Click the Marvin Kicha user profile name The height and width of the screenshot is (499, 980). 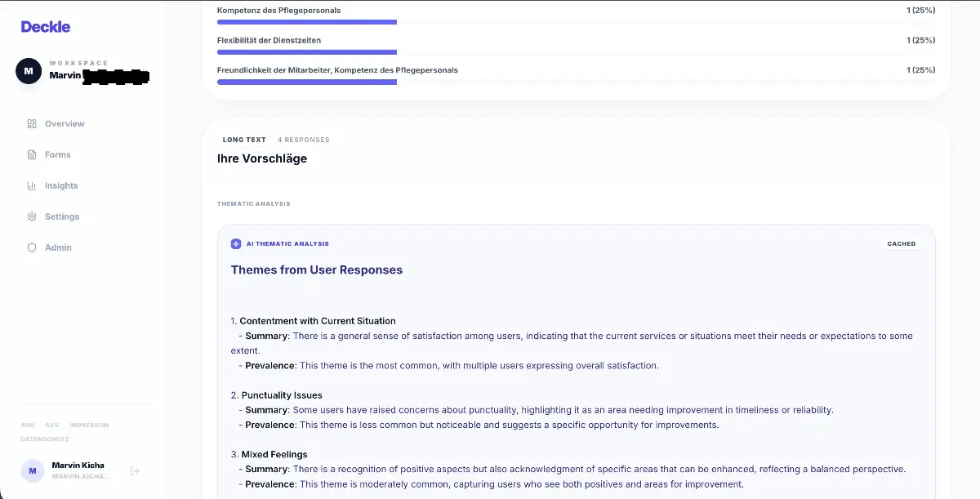click(x=78, y=466)
